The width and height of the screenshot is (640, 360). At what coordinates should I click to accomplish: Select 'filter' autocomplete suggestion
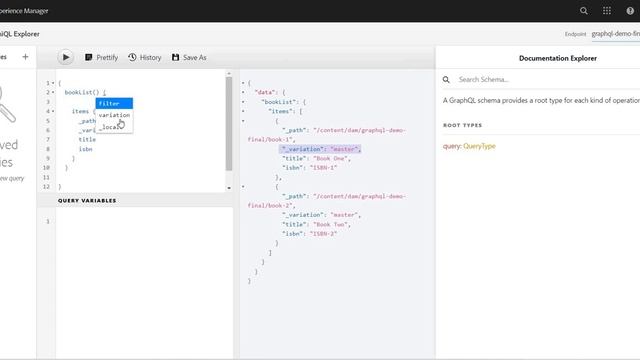point(114,103)
